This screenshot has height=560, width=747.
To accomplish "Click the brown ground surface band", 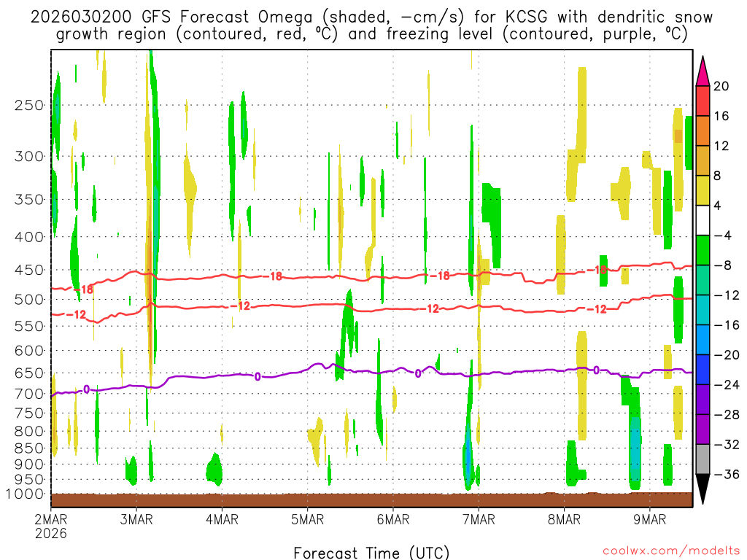I will click(371, 500).
